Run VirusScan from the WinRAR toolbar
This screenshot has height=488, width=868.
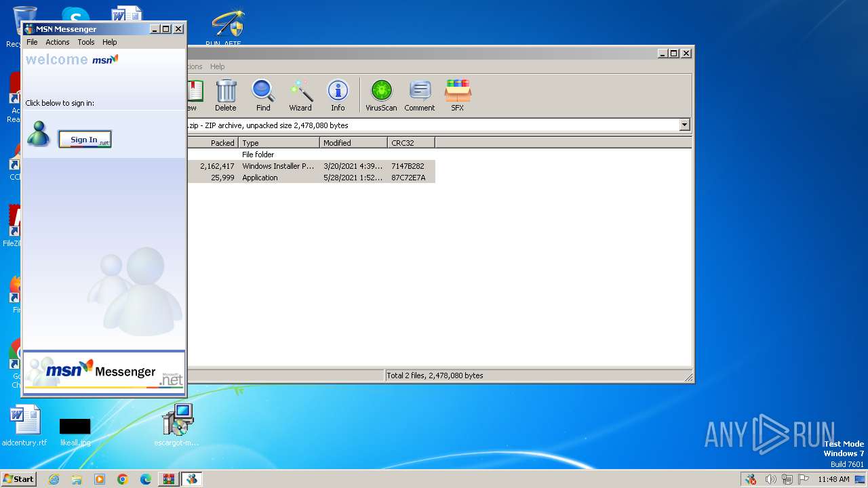(x=381, y=95)
